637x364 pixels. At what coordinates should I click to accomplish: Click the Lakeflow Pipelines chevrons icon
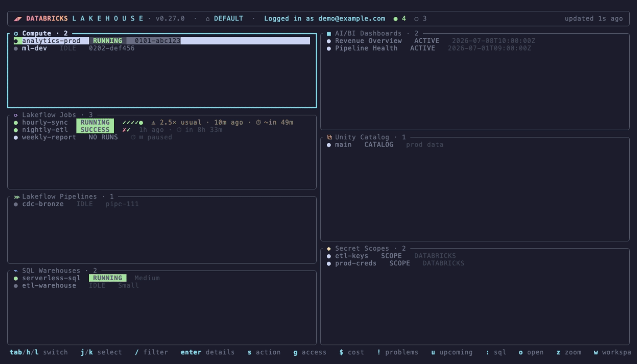coord(16,197)
